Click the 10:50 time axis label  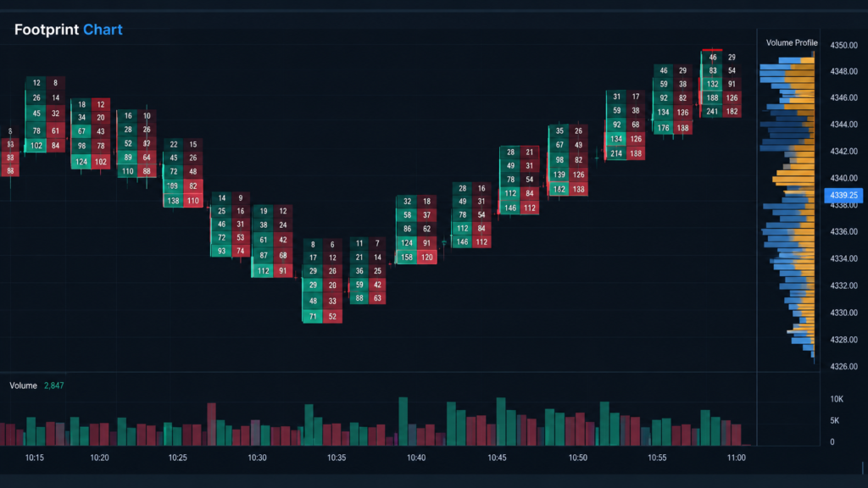(x=578, y=457)
